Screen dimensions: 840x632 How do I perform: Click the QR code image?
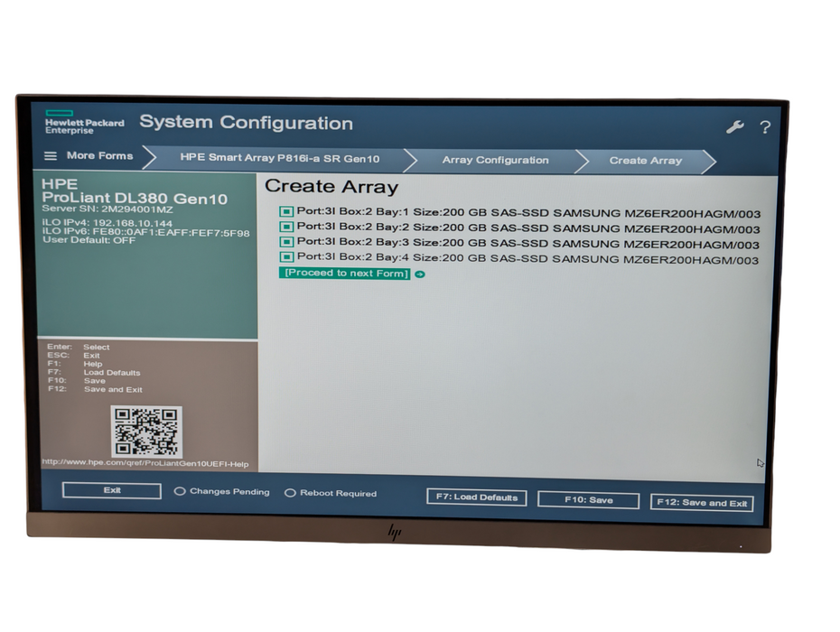coord(147,432)
